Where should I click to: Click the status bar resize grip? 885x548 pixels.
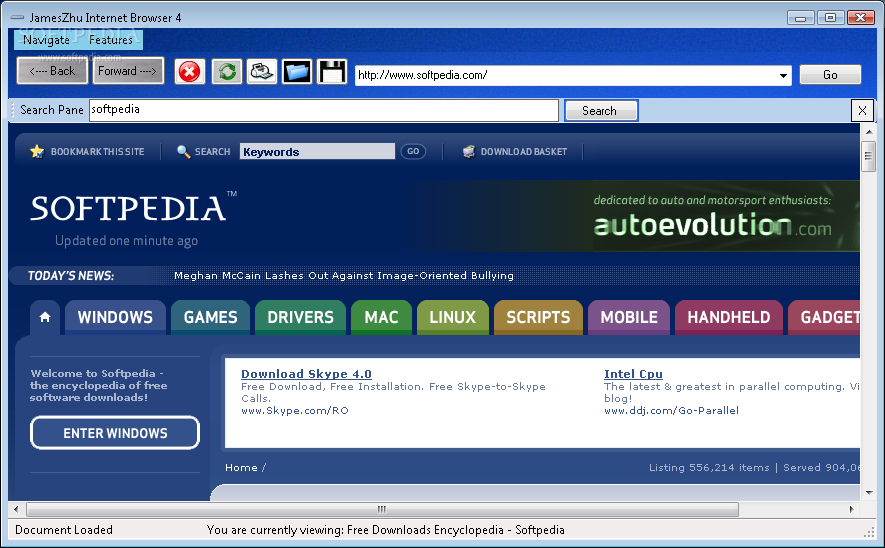point(869,532)
